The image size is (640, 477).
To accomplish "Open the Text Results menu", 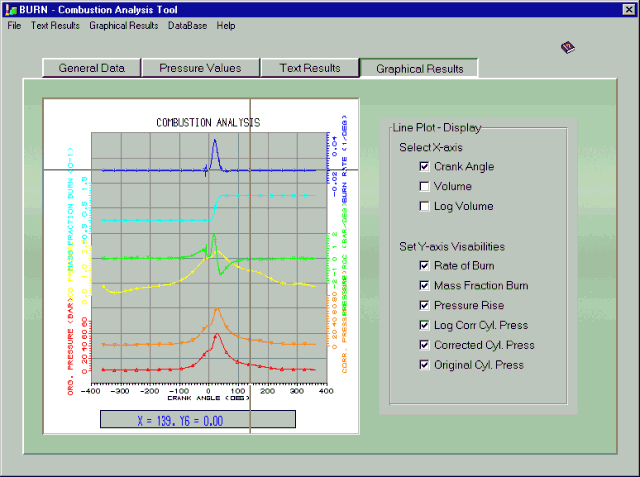I will [55, 26].
